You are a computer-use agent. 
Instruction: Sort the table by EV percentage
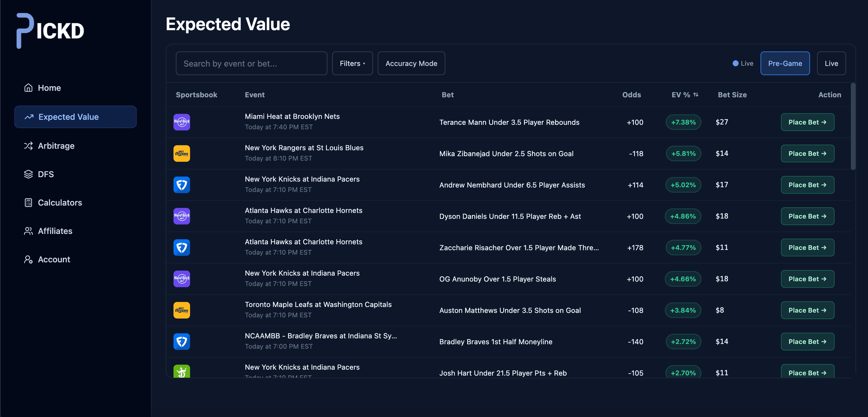coord(684,95)
